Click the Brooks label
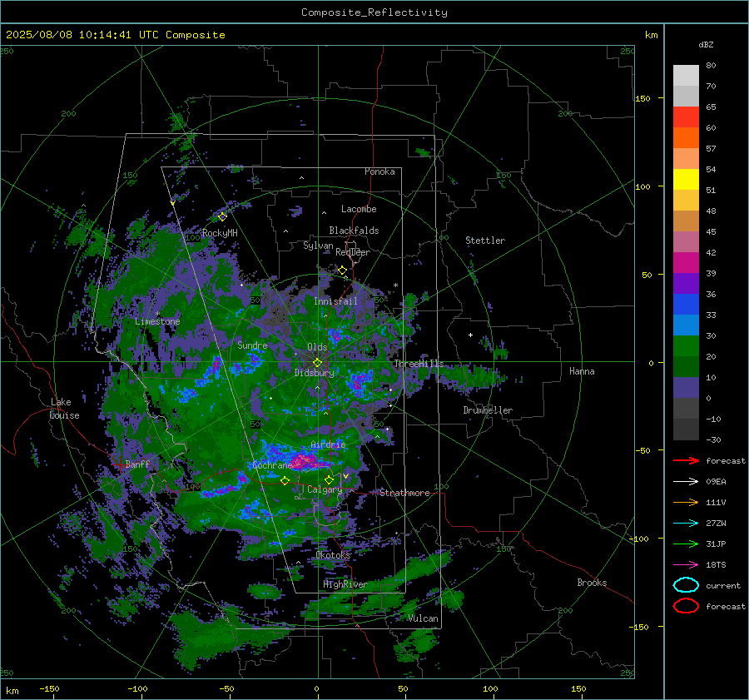This screenshot has height=700, width=749. click(x=592, y=583)
